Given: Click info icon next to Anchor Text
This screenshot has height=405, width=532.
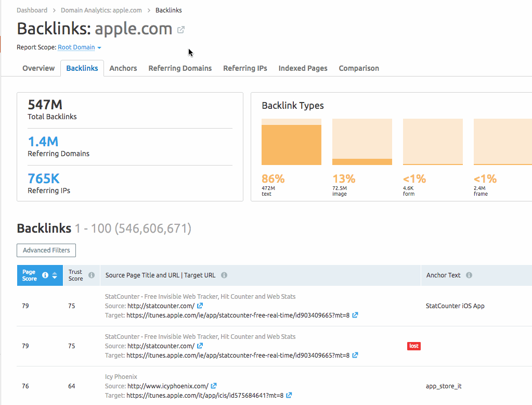Looking at the screenshot, I should tap(469, 275).
